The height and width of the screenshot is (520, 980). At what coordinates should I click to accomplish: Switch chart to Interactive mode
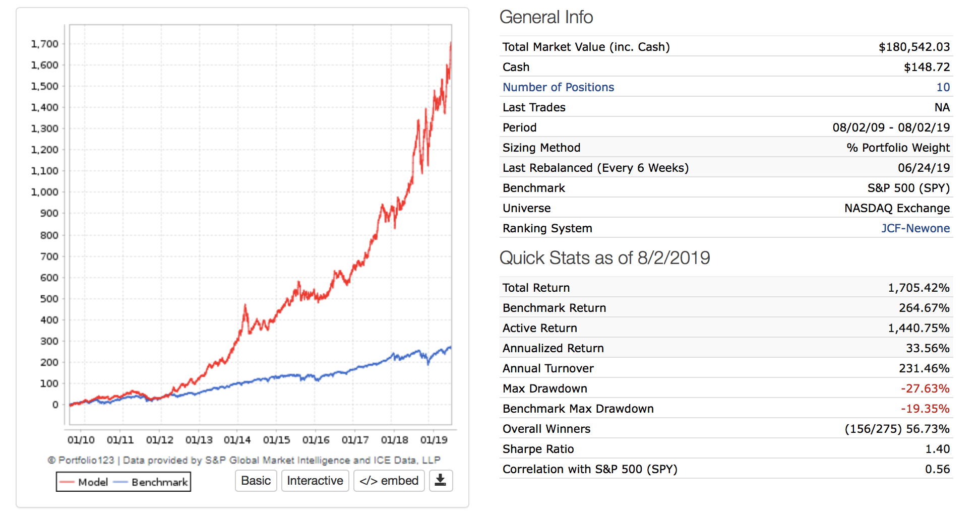tap(315, 481)
